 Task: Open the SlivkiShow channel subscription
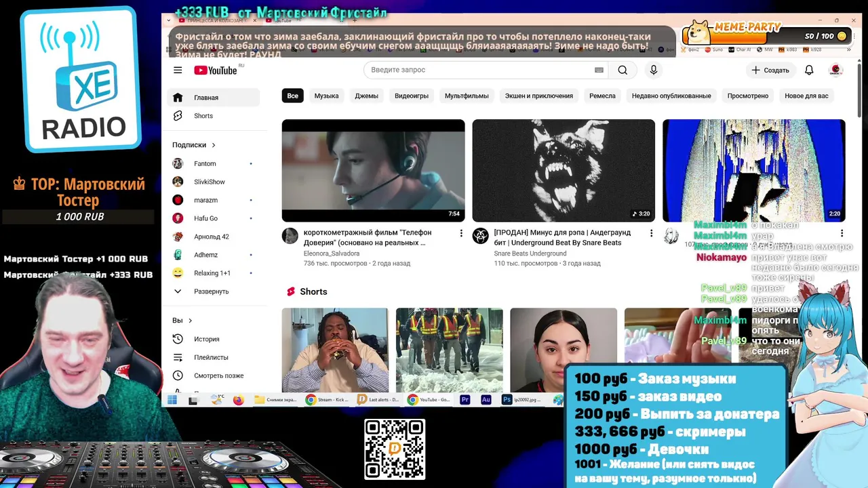coord(213,182)
